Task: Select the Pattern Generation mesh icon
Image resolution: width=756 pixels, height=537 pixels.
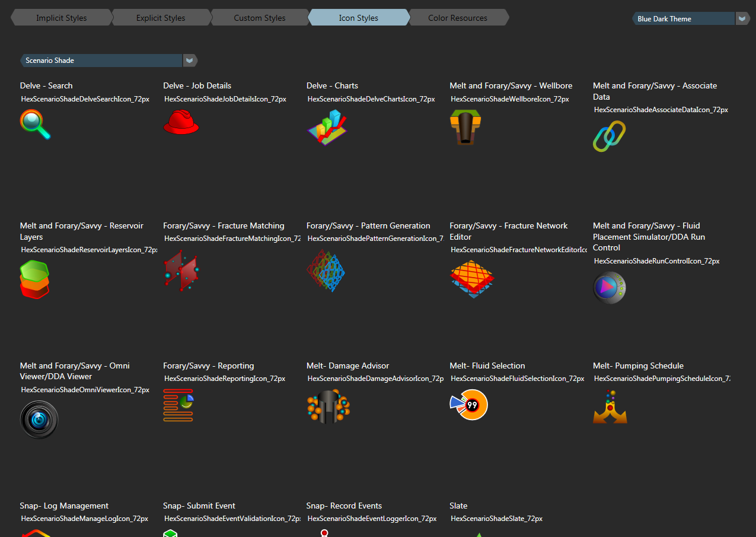Action: 326,271
